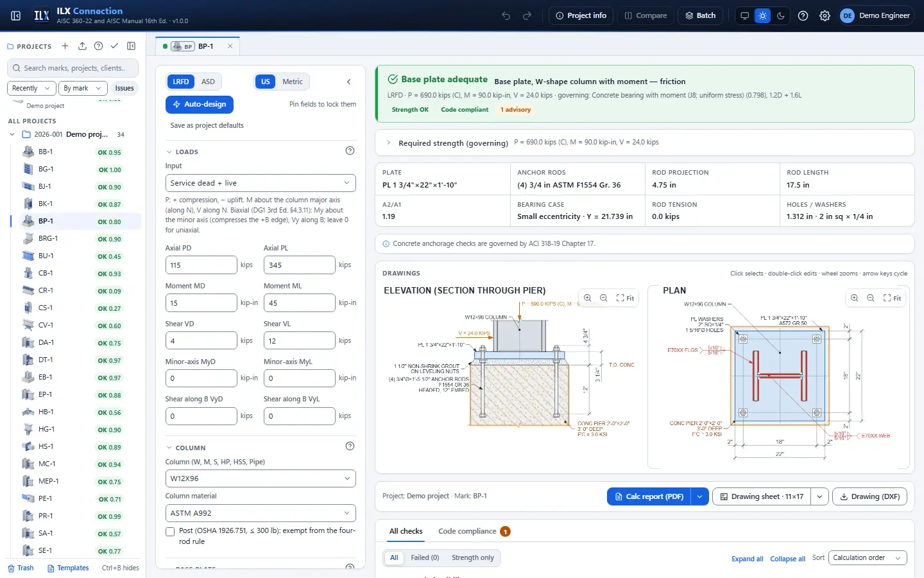The height and width of the screenshot is (578, 924).
Task: Click the Axial PD input field
Action: tap(201, 265)
